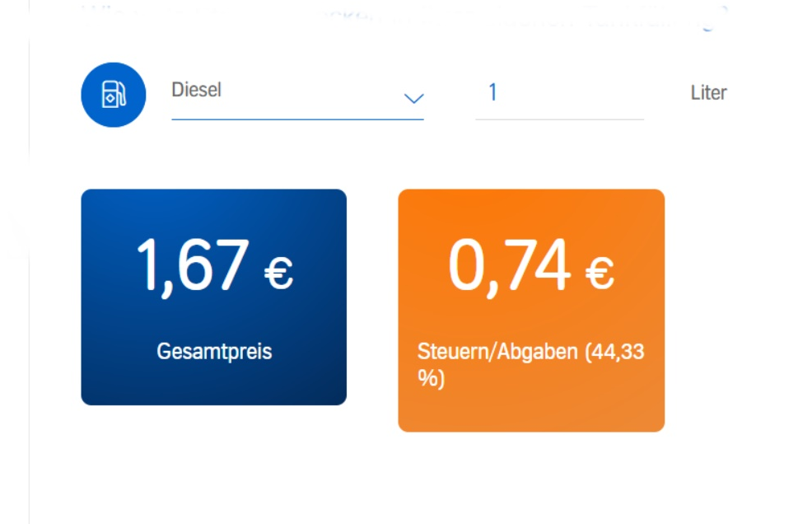Click the euro symbol on blue card

click(279, 273)
